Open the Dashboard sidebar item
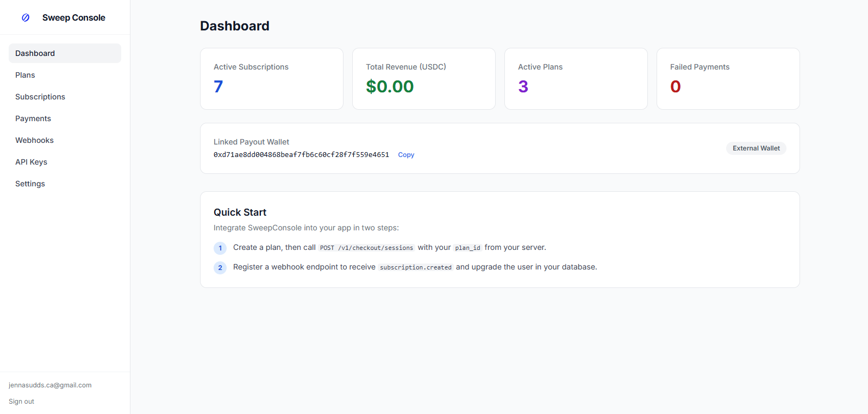The height and width of the screenshot is (414, 868). point(65,53)
